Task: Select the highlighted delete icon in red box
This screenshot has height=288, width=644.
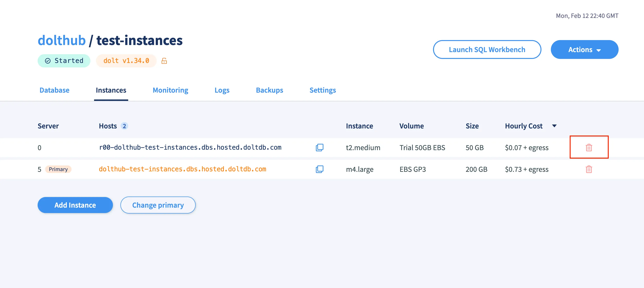Action: [589, 148]
